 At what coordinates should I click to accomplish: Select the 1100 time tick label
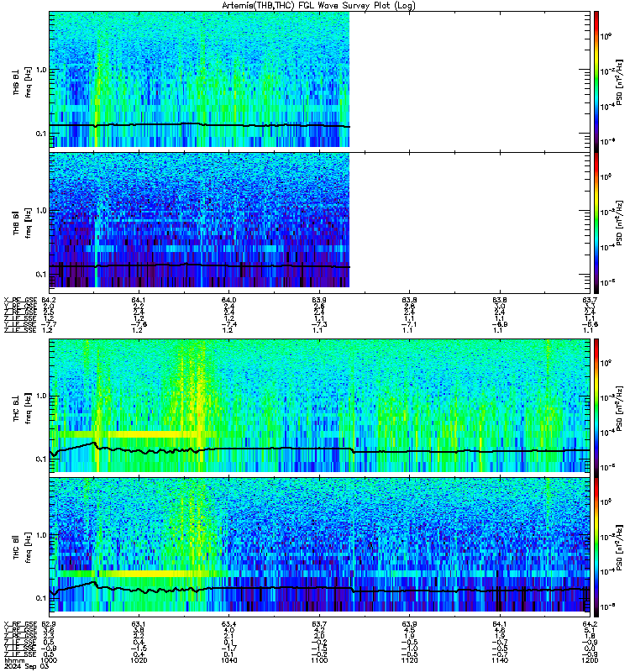319,660
